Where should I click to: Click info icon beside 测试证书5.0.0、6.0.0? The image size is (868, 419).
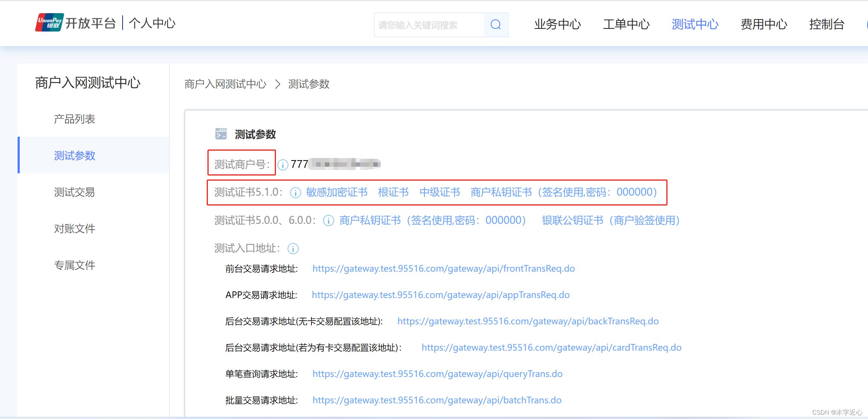328,221
